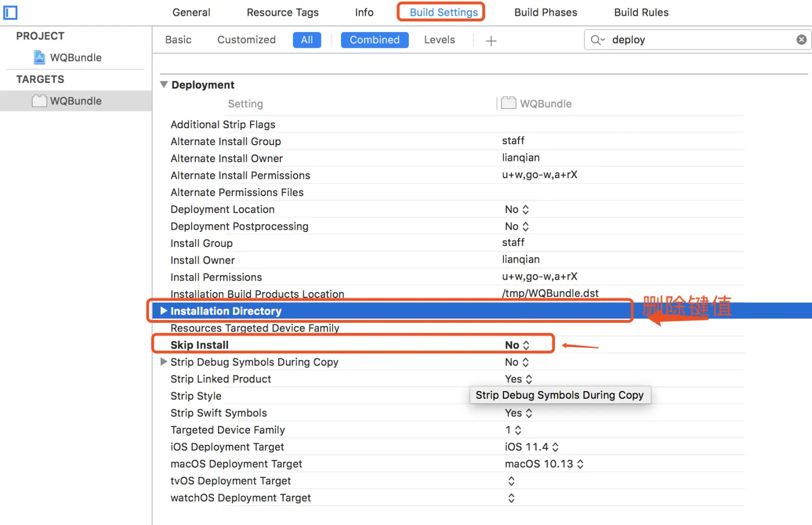The height and width of the screenshot is (525, 812).
Task: Click the add build setting plus icon
Action: pos(491,41)
